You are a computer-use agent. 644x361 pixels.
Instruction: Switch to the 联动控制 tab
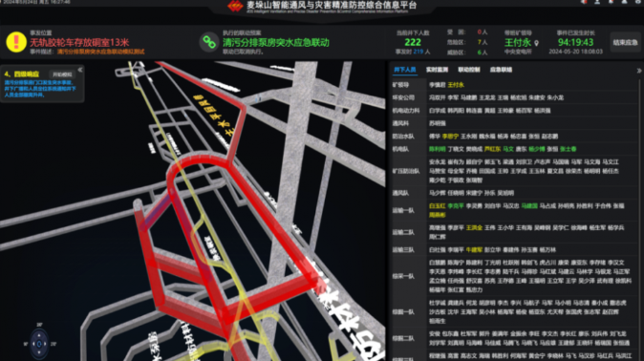[x=468, y=70]
